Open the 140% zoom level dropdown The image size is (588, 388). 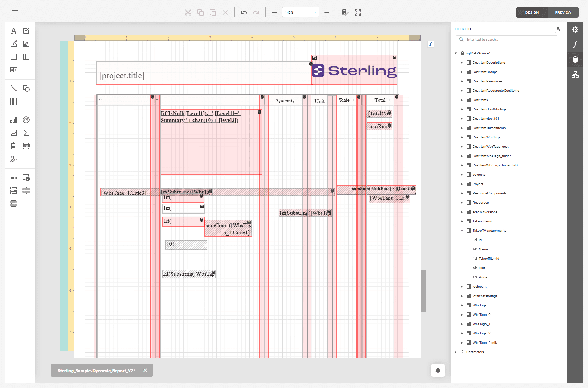tap(315, 12)
